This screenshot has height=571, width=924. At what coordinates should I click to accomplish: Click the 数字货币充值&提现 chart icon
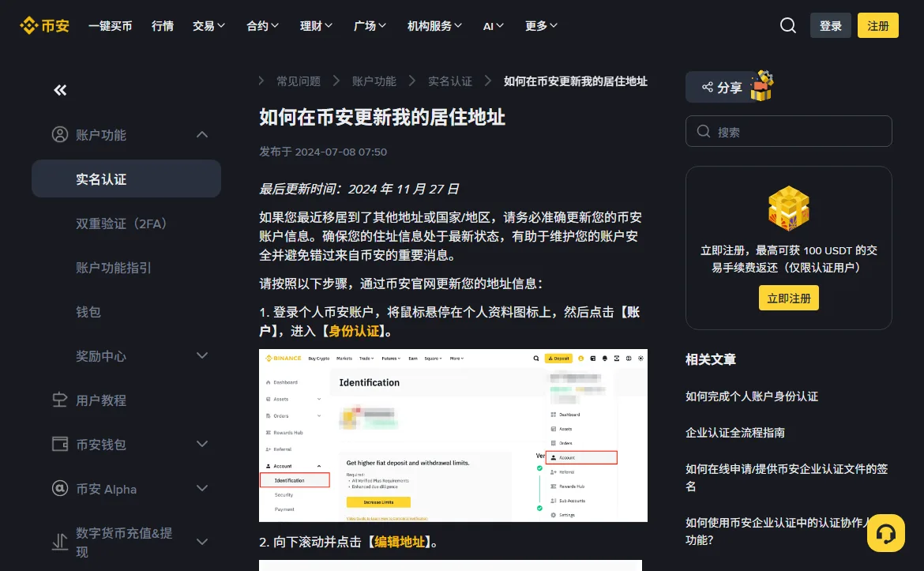coord(60,542)
